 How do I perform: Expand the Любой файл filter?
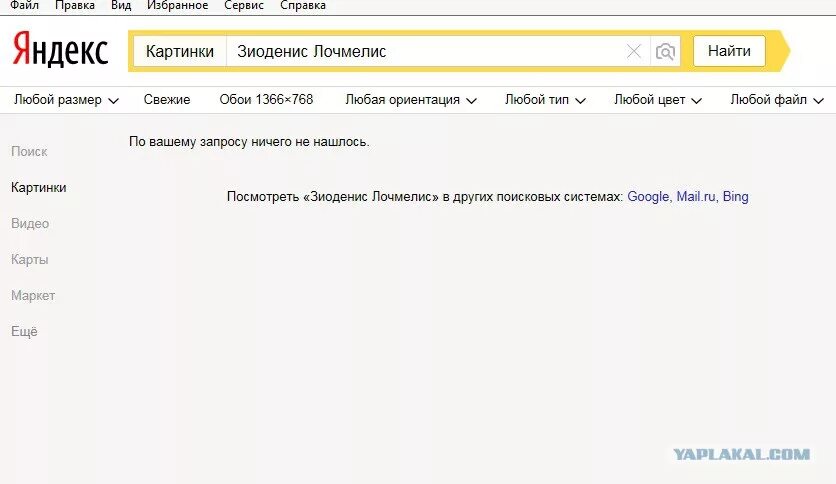pyautogui.click(x=777, y=100)
